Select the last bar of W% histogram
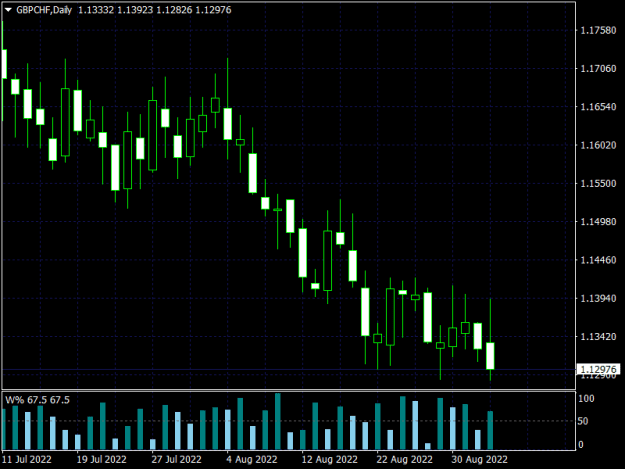Image resolution: width=625 pixels, height=469 pixels. (490, 430)
